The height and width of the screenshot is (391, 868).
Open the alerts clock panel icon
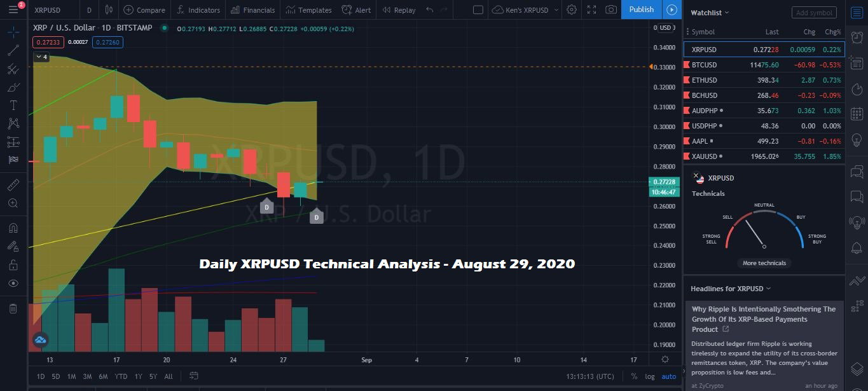click(x=857, y=38)
